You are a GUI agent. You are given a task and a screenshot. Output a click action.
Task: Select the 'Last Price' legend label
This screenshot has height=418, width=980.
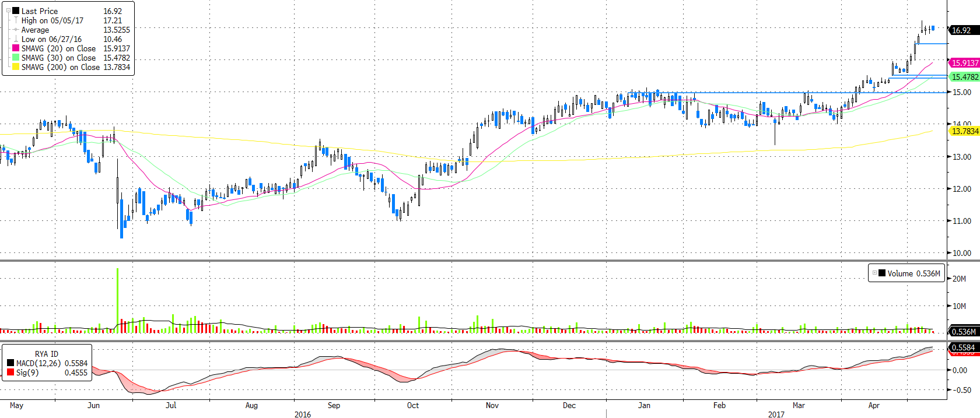40,11
